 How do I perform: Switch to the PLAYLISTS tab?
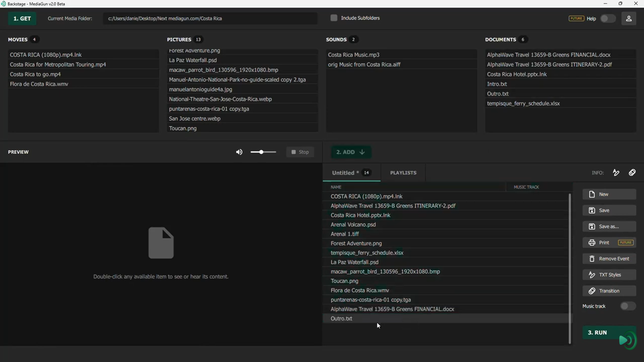point(403,173)
